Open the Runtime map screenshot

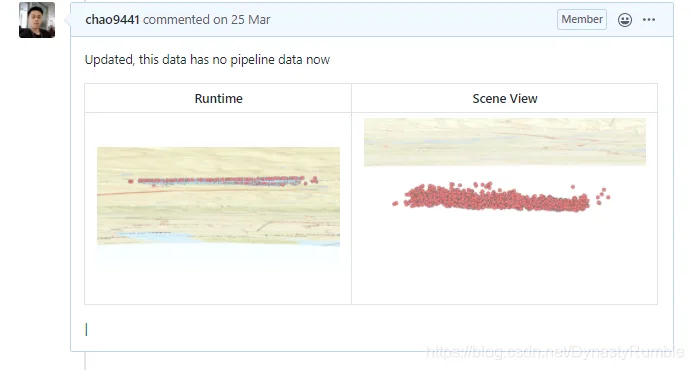pos(218,196)
